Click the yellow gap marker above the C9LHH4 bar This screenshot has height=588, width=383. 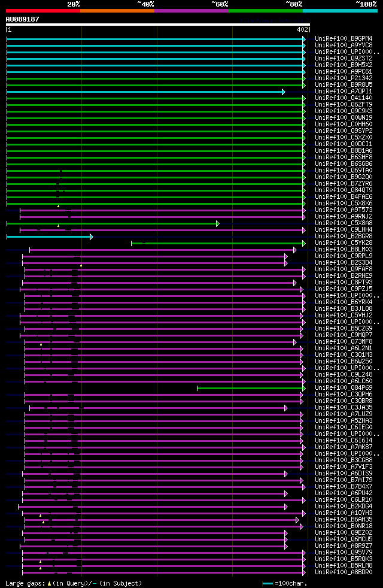pyautogui.click(x=58, y=226)
